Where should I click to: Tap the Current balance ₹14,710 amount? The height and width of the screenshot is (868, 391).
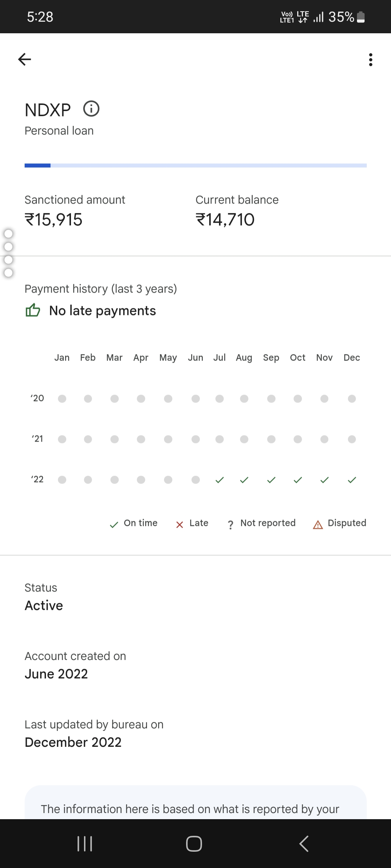(225, 220)
